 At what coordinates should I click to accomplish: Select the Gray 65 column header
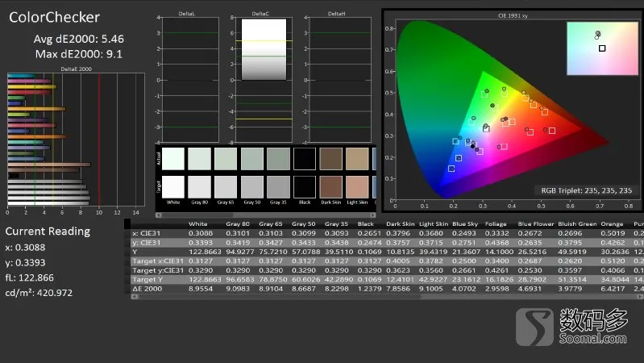point(270,224)
